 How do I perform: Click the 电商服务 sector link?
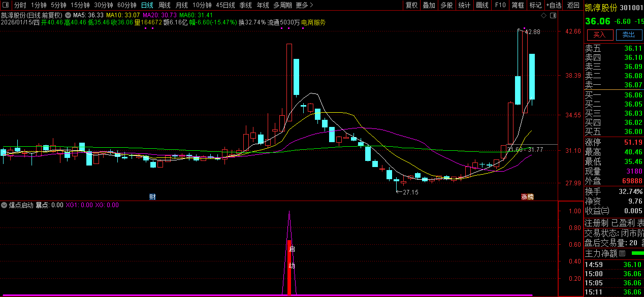313,23
